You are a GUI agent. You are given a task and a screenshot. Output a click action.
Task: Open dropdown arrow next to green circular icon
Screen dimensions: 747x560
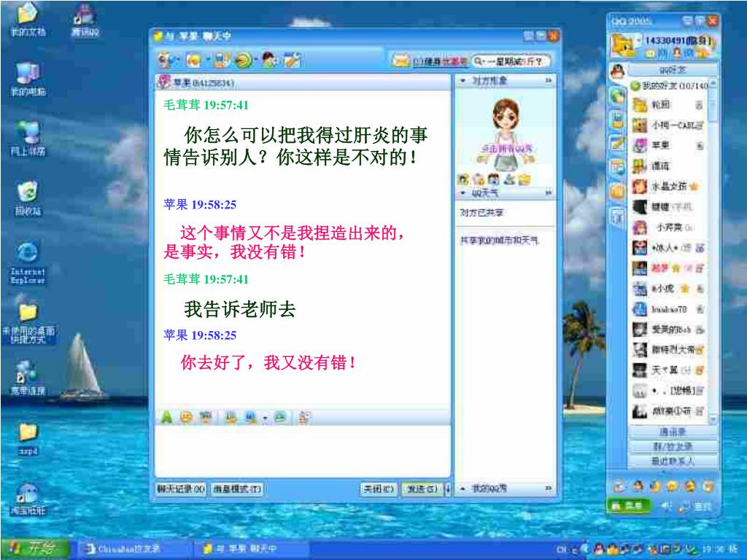(x=256, y=61)
